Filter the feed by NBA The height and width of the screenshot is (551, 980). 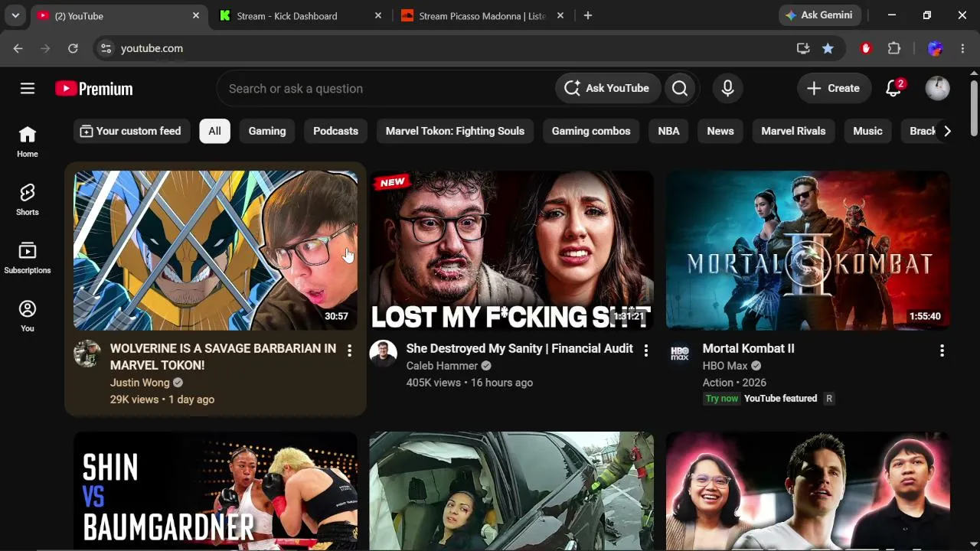668,131
